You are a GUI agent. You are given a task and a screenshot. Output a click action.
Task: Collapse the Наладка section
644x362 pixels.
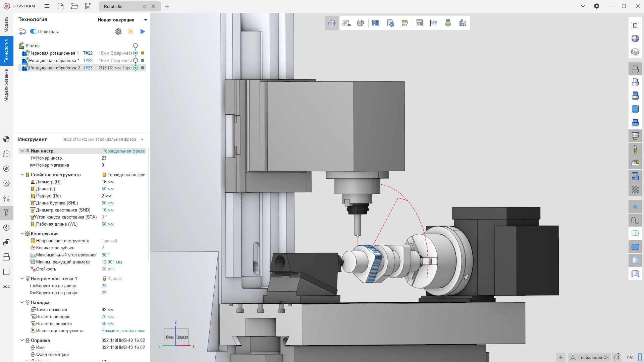tap(22, 302)
